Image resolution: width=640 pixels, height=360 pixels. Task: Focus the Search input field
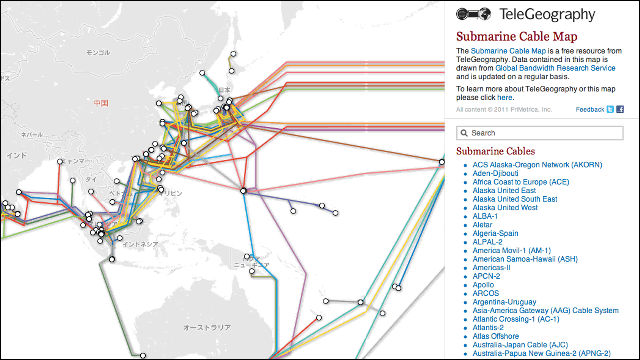coord(540,133)
